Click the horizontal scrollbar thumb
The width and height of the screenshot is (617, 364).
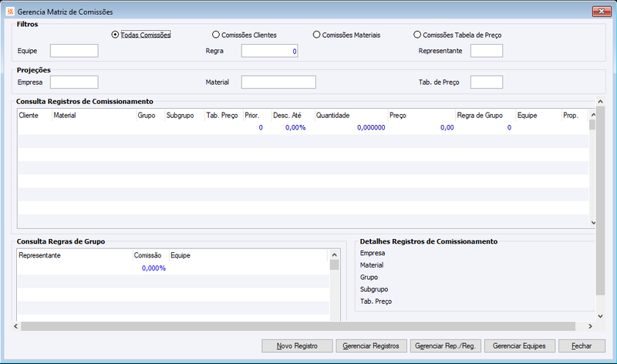coord(298,326)
